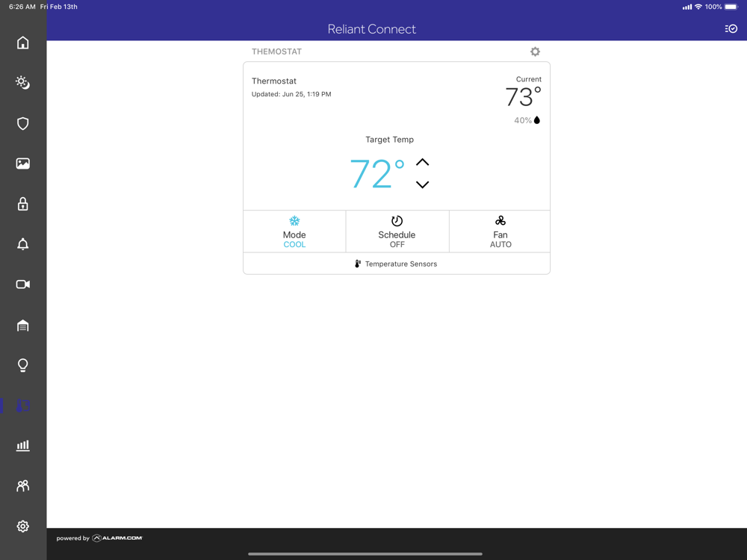747x560 pixels.
Task: Open the Garage door icon
Action: pyautogui.click(x=23, y=326)
